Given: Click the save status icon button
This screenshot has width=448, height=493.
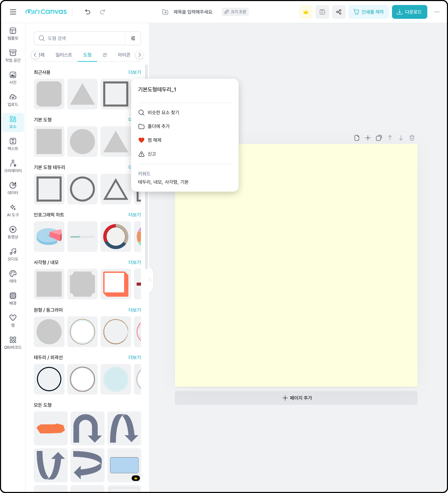Looking at the screenshot, I should point(322,12).
